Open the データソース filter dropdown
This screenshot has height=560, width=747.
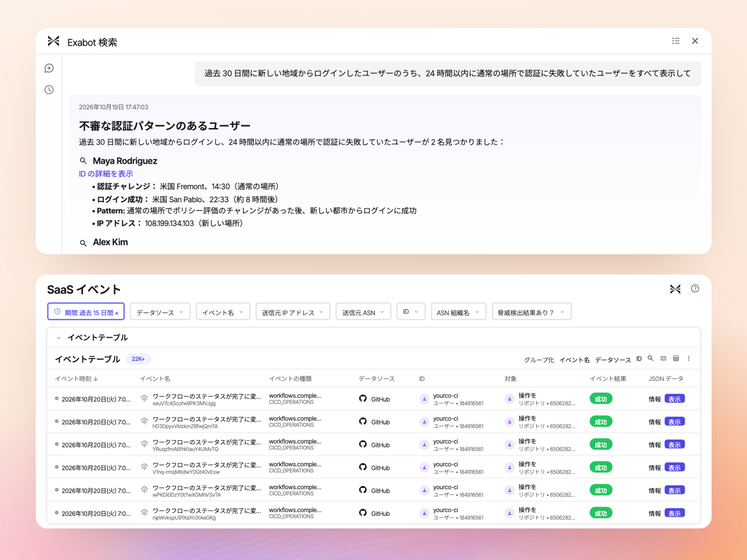click(160, 312)
